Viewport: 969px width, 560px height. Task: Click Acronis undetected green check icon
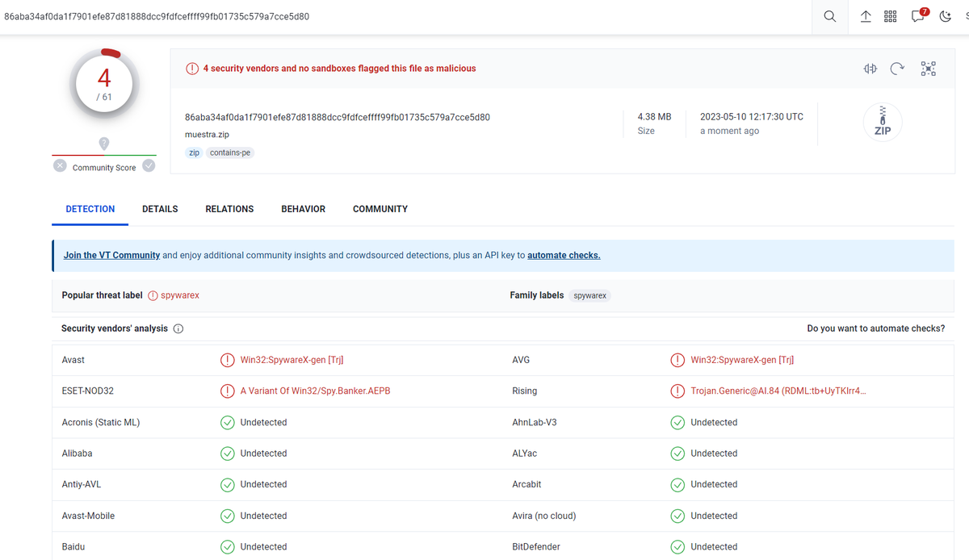point(228,422)
